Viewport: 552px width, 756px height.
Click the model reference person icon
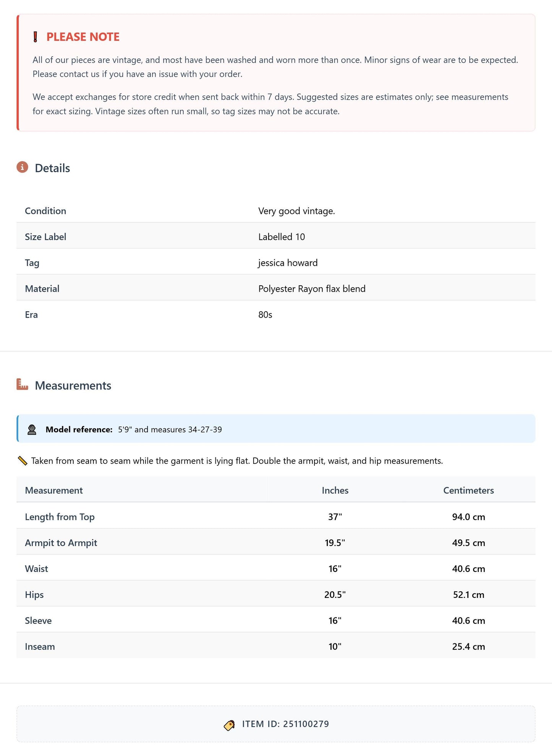coord(32,430)
